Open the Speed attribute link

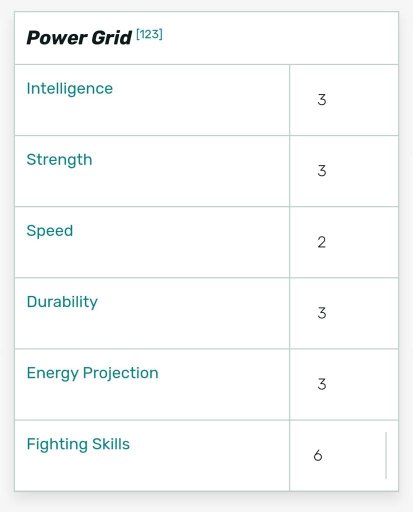(50, 231)
